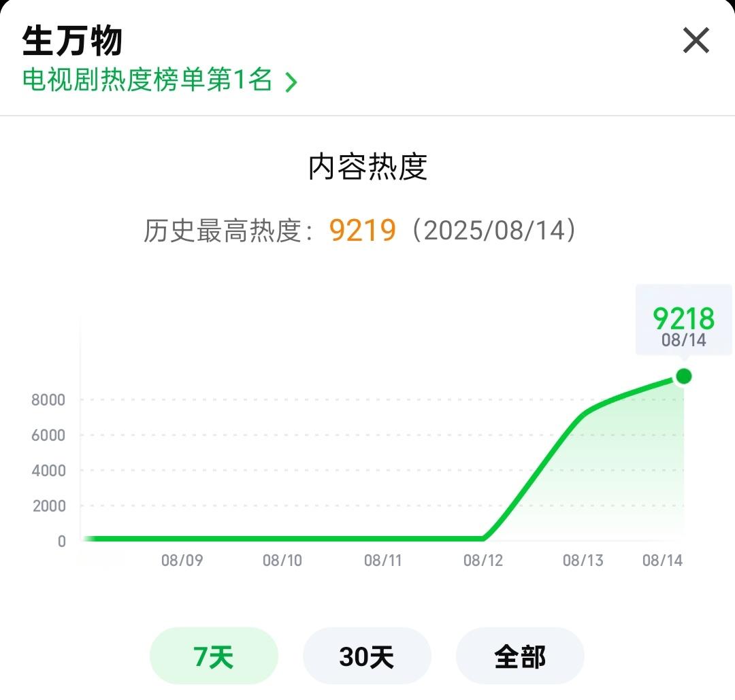Switch to the 30天 range tab
This screenshot has height=700, width=735.
pos(367,656)
